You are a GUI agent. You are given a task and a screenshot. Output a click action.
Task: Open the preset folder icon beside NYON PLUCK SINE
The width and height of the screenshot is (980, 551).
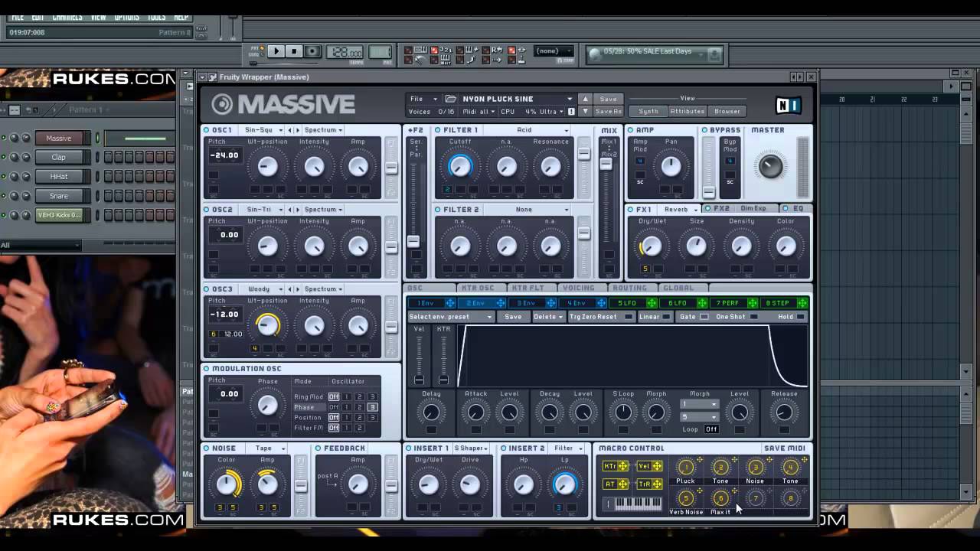(451, 99)
